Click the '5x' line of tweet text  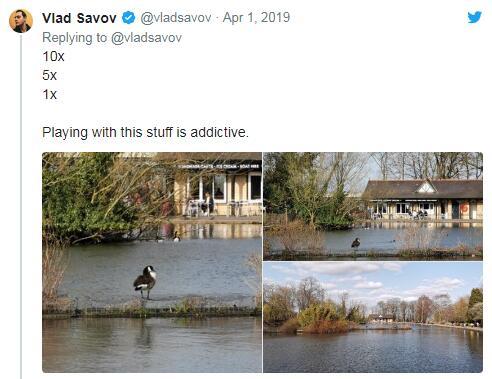tap(49, 75)
